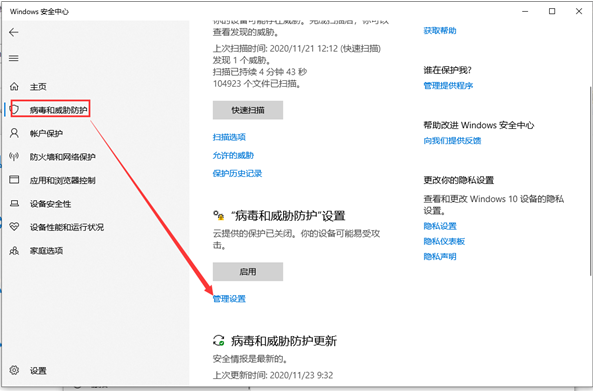
Task: Open the 隐私仪表板 link
Action: (x=444, y=241)
